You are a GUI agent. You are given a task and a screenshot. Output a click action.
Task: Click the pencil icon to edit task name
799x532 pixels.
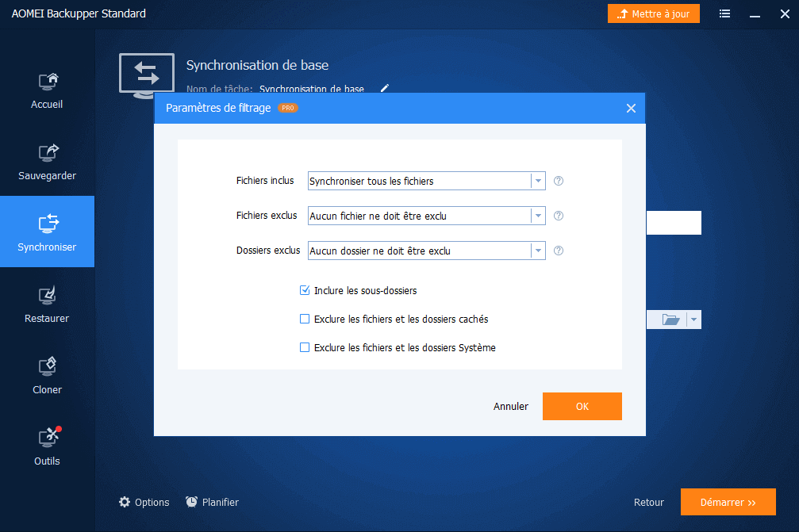tap(385, 88)
